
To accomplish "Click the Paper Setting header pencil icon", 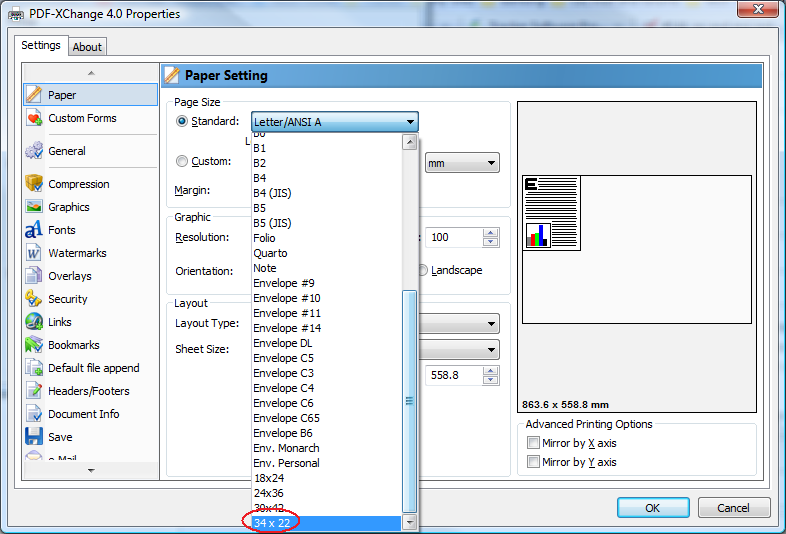I will click(x=172, y=75).
